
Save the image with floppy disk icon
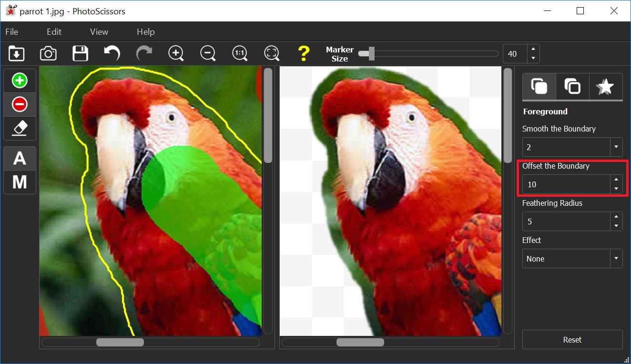(x=80, y=53)
